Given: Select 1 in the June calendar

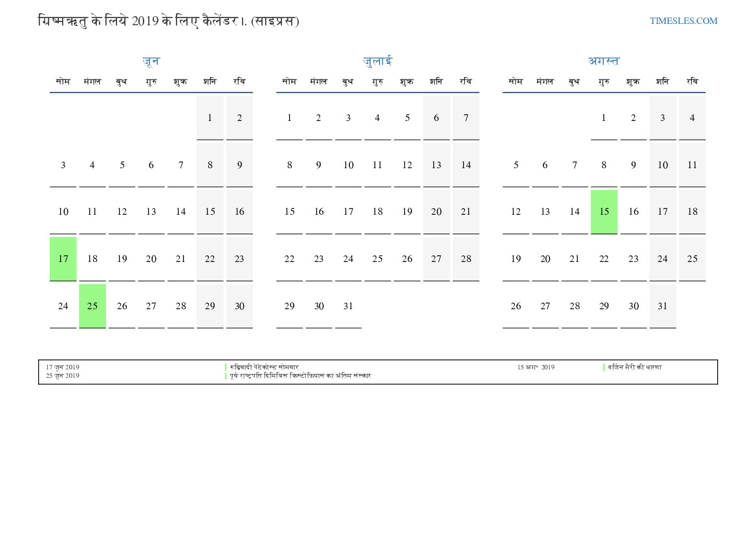Looking at the screenshot, I should 210,118.
